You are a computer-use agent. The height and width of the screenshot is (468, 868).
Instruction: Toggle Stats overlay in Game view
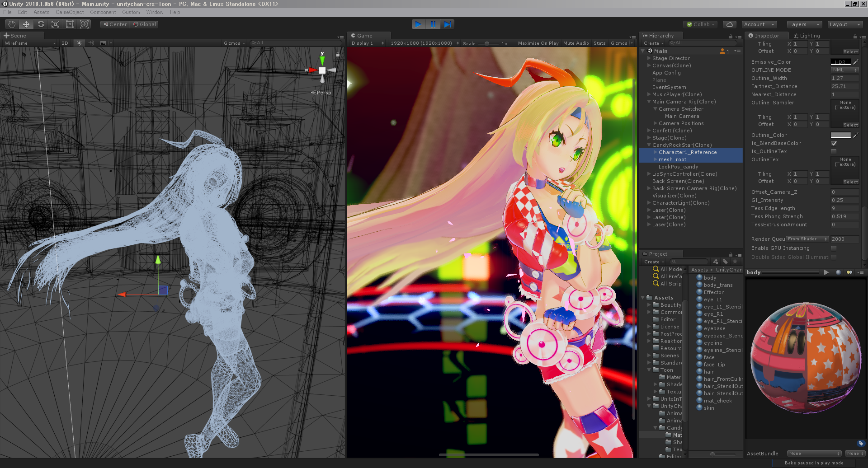tap(599, 43)
